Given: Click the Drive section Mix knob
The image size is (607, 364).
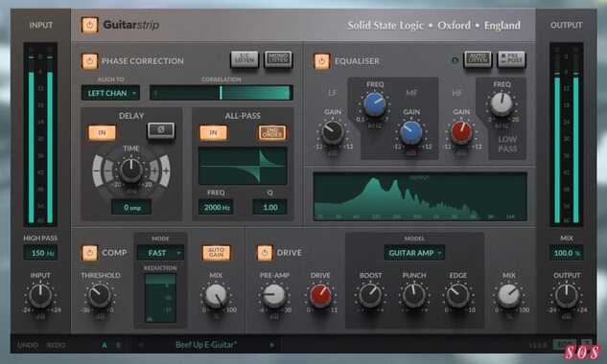Looking at the screenshot, I should [508, 296].
